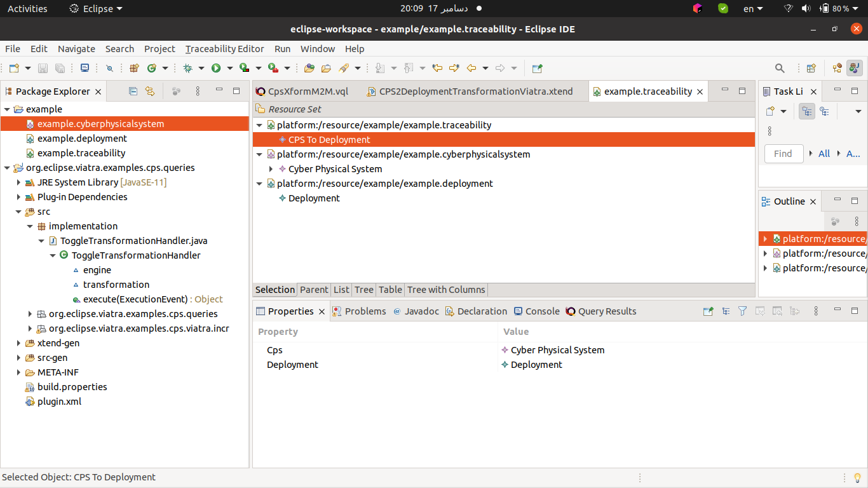The height and width of the screenshot is (488, 868).
Task: Click the New Java Class icon
Action: coord(152,68)
